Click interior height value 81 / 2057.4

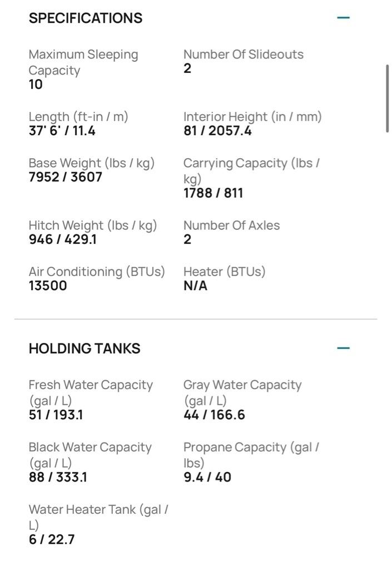pyautogui.click(x=217, y=131)
